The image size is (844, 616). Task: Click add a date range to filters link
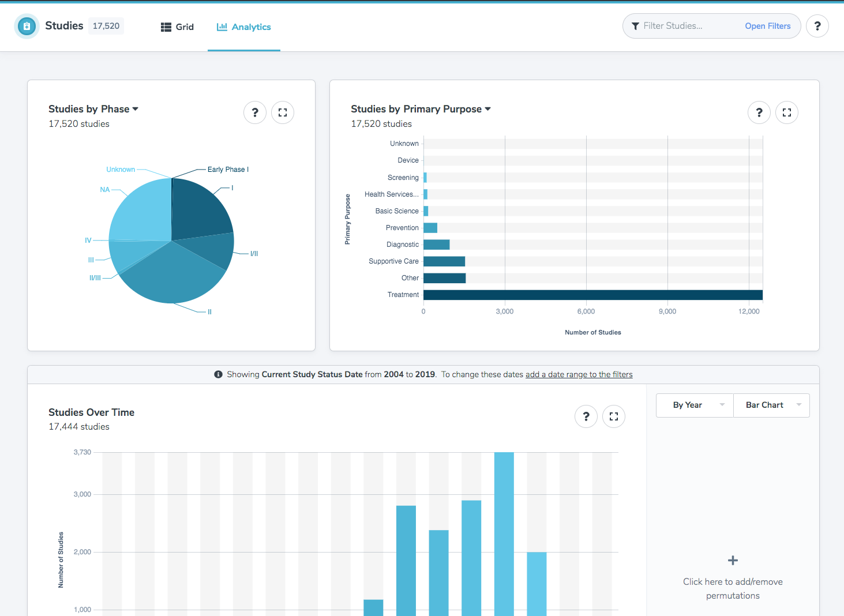579,374
